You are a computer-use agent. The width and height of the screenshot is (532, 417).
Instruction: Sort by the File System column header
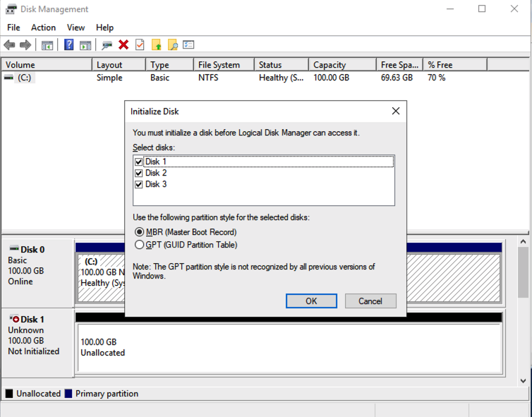coord(224,65)
